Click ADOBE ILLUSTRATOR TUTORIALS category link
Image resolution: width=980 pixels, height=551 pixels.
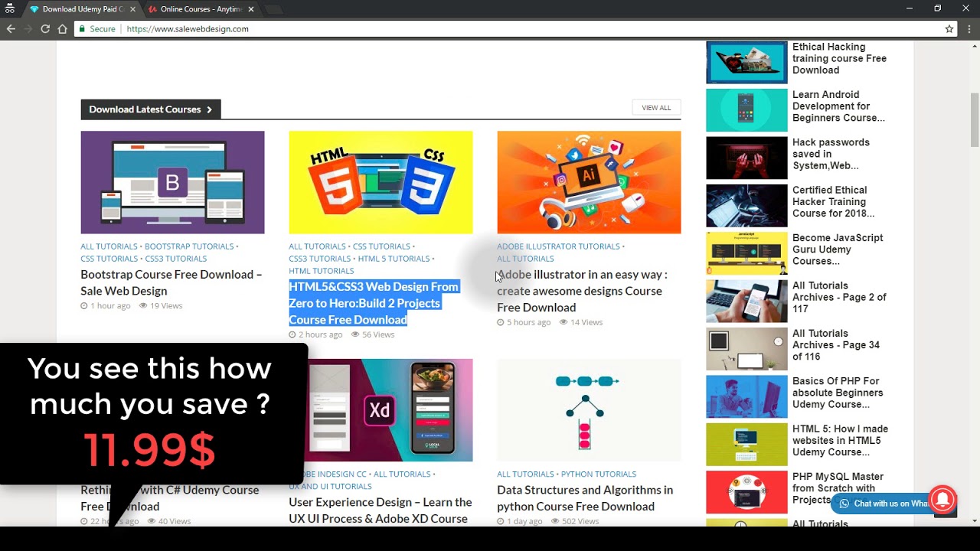(x=558, y=246)
